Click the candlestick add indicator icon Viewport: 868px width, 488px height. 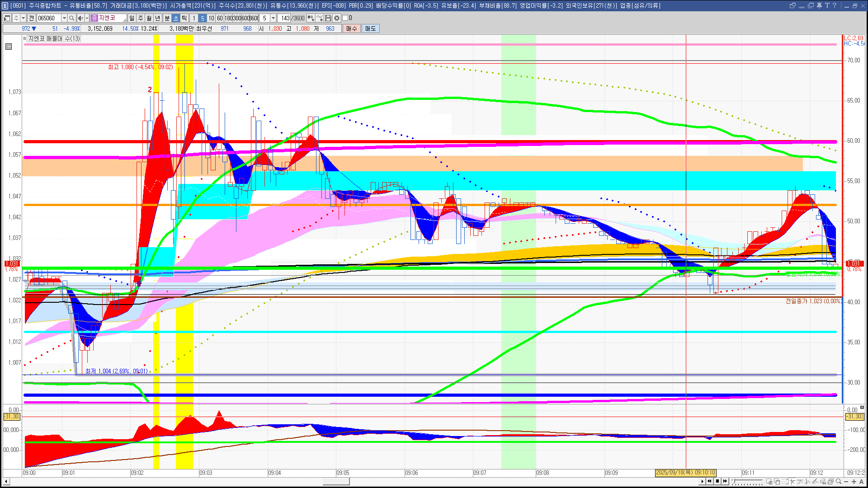311,18
